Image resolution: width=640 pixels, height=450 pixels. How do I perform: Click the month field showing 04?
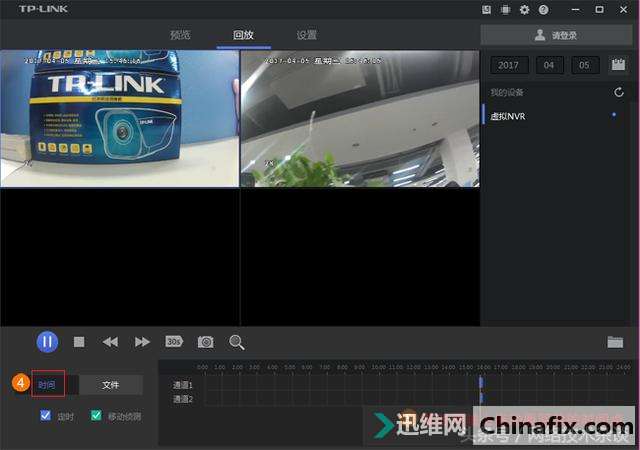[x=549, y=65]
